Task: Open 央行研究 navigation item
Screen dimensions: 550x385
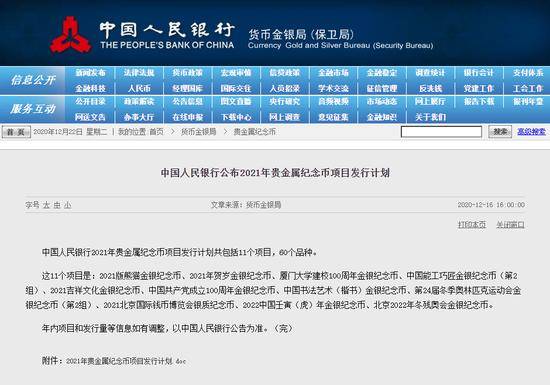Action: [x=284, y=102]
